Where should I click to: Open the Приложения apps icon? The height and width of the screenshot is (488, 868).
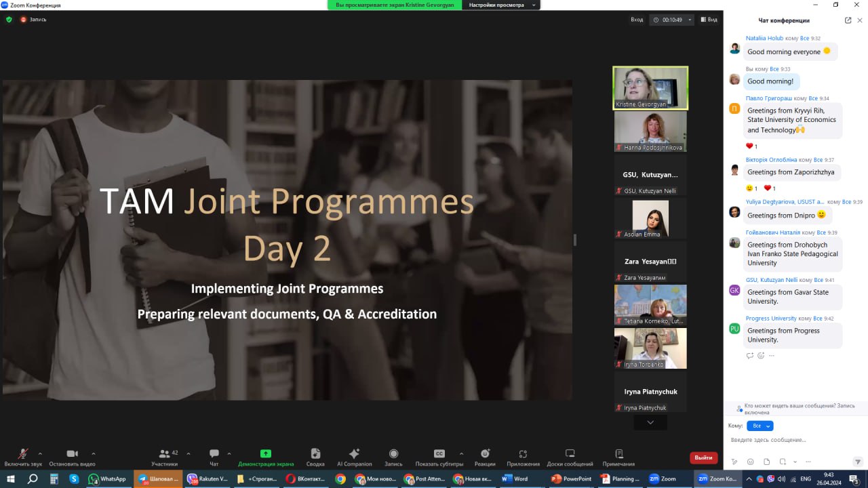point(523,454)
